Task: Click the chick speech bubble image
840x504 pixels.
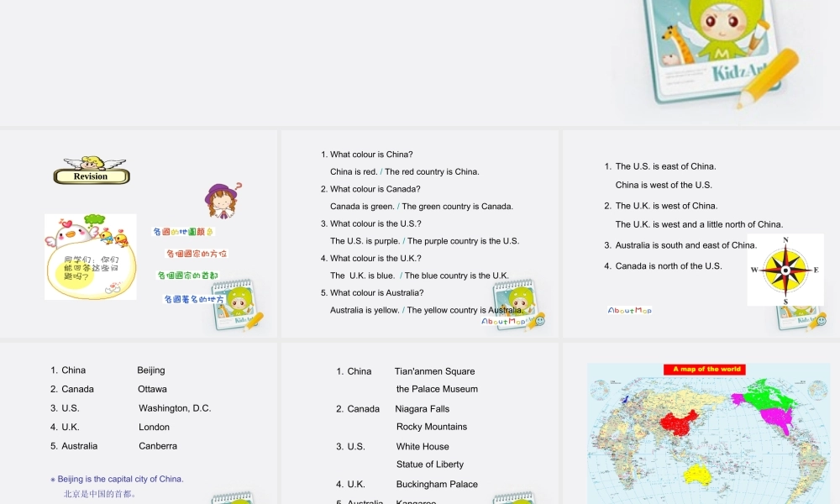Action: (91, 256)
